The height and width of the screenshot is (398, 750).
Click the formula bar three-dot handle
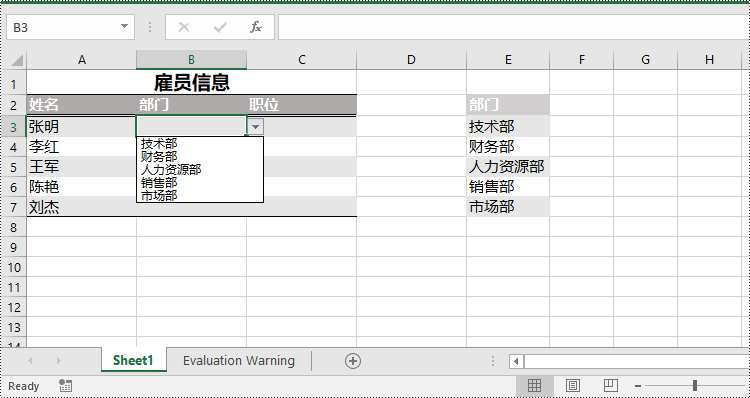pyautogui.click(x=150, y=27)
